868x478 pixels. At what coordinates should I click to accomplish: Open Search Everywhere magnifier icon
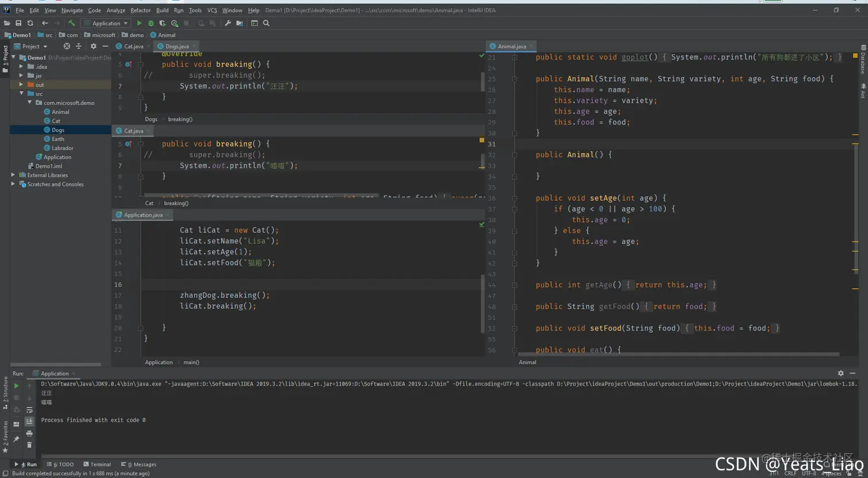(266, 24)
